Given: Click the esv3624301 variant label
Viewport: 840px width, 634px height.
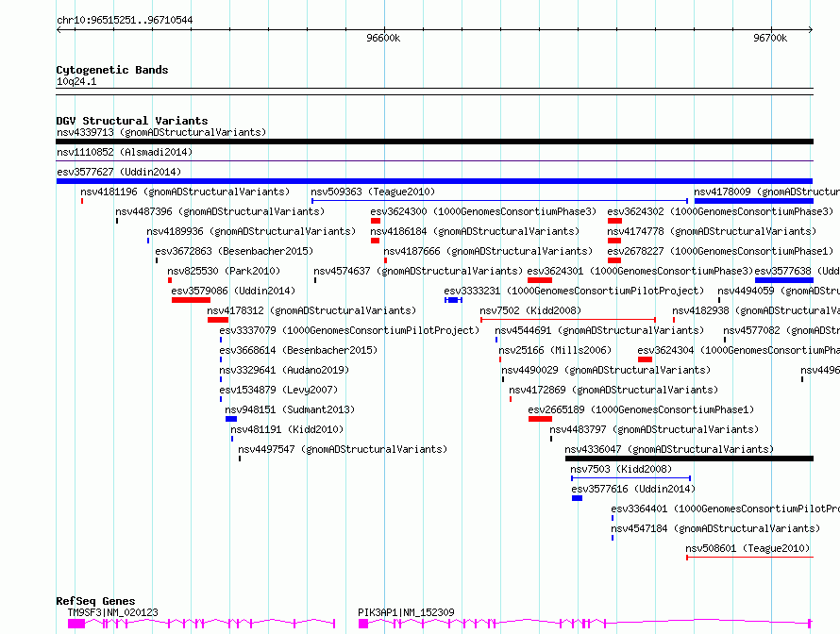Looking at the screenshot, I should [640, 271].
